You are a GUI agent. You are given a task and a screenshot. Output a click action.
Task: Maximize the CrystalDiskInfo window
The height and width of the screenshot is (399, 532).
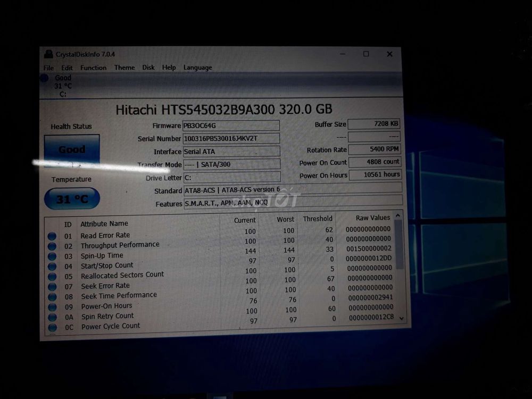coord(366,54)
